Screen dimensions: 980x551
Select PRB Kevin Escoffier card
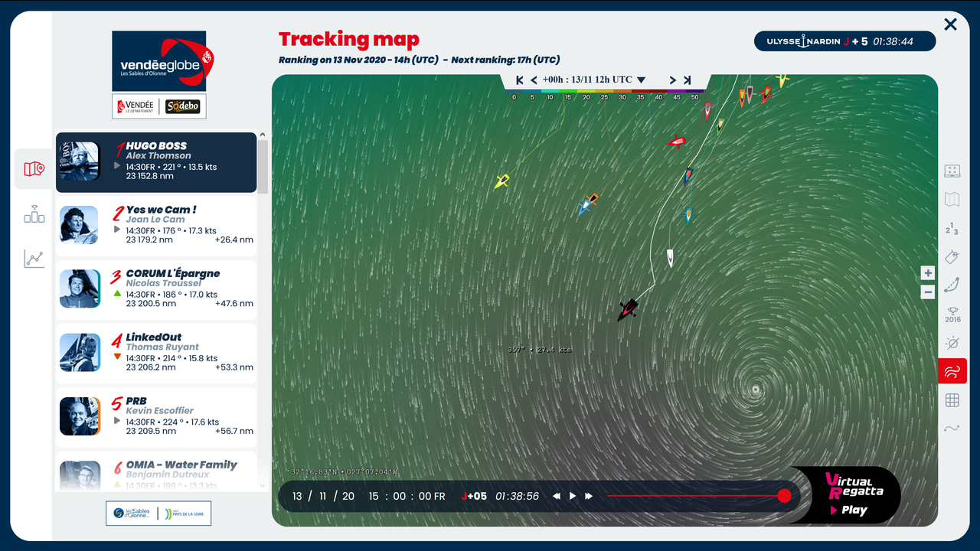tap(156, 417)
